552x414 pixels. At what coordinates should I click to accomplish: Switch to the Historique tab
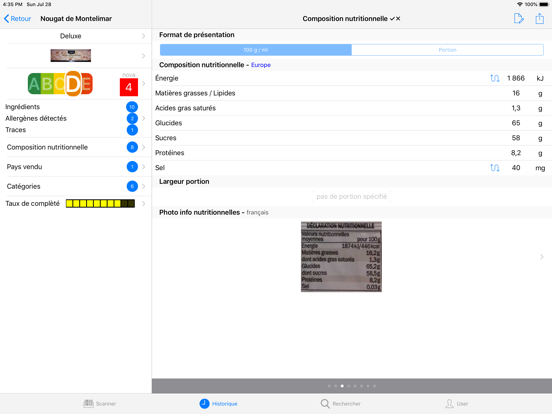pyautogui.click(x=218, y=403)
